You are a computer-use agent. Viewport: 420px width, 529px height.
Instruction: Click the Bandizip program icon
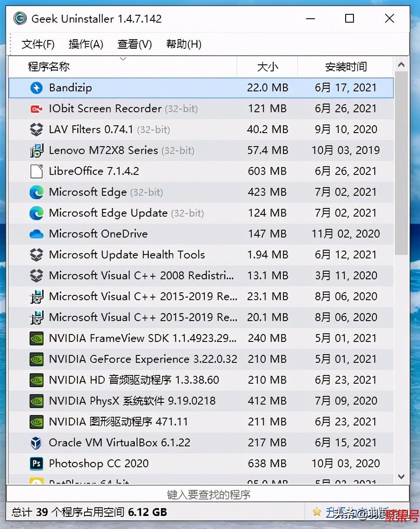[37, 88]
